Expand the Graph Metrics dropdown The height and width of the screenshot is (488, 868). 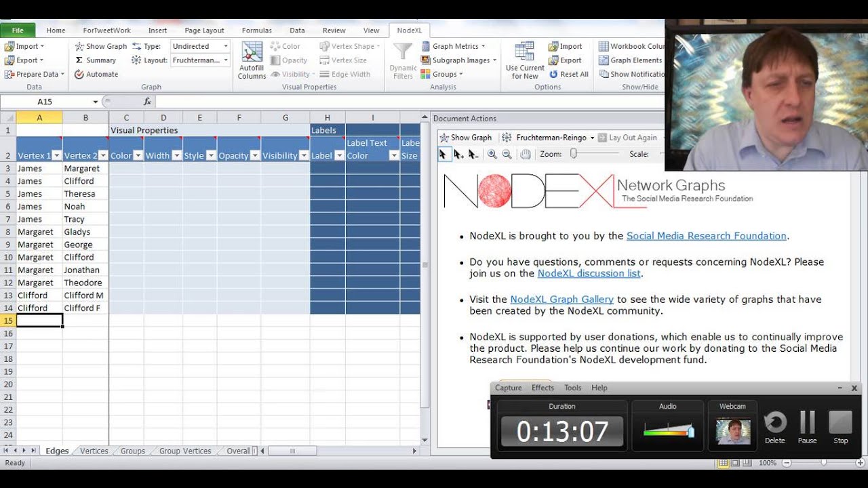pyautogui.click(x=453, y=46)
